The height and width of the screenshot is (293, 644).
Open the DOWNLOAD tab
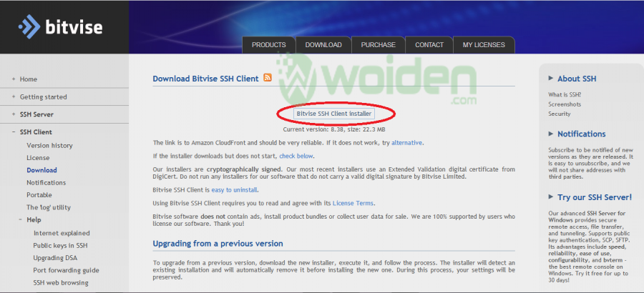(x=323, y=45)
